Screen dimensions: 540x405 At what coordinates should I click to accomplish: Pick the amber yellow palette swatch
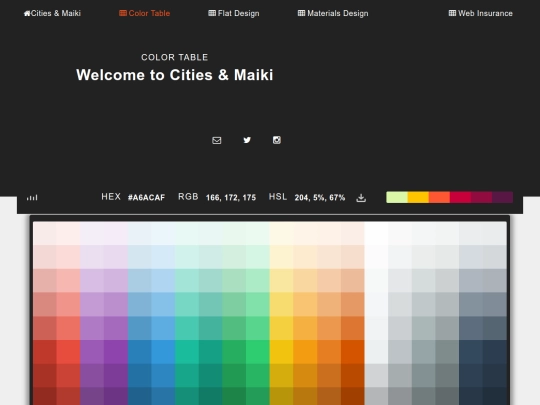(418, 197)
